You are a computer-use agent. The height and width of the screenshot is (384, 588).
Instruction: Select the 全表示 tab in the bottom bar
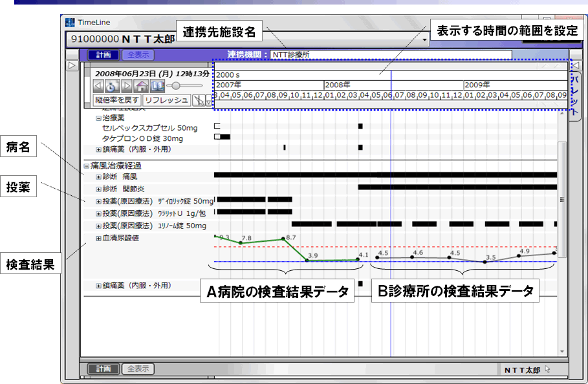click(x=138, y=368)
